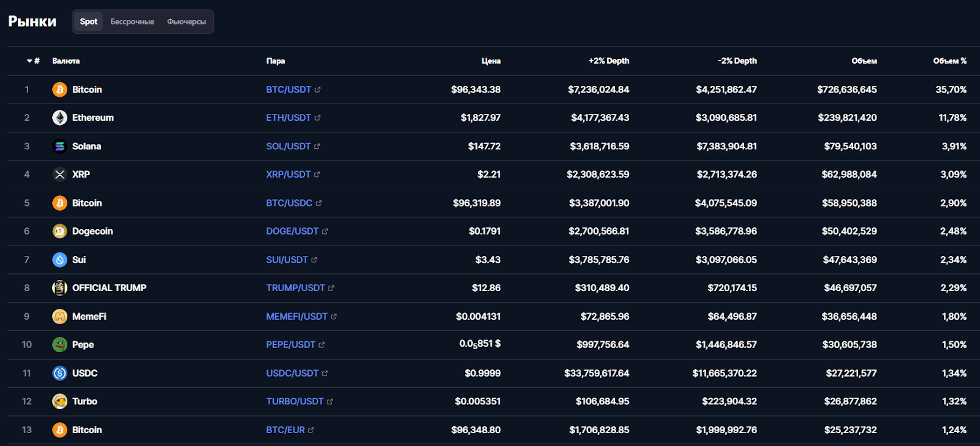This screenshot has width=980, height=446.
Task: Click the XRP coin logo
Action: point(59,175)
